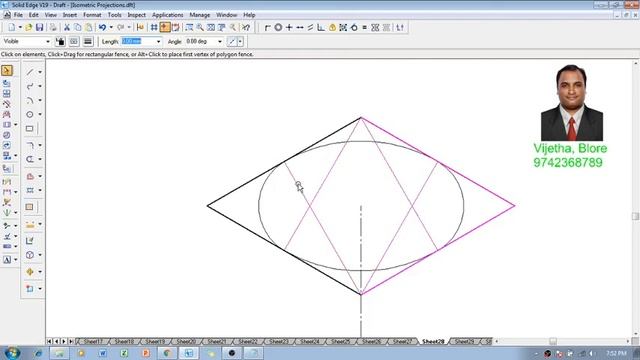The width and height of the screenshot is (640, 360).
Task: Toggle the highlighted orange snap button
Action: tap(165, 27)
